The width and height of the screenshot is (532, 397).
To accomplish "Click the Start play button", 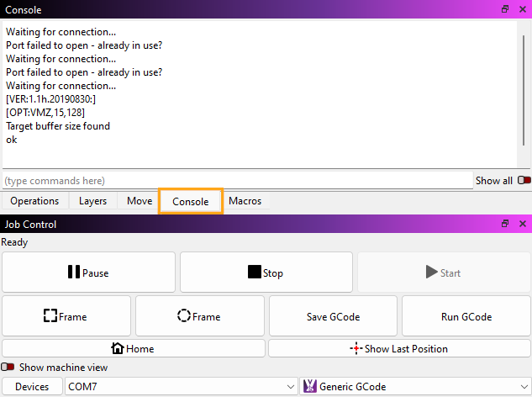I will pos(443,273).
